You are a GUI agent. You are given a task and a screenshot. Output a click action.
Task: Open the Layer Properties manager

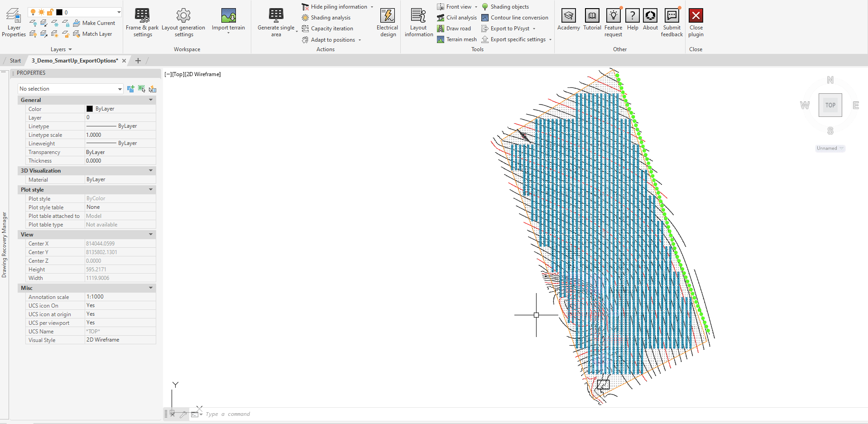(x=14, y=22)
